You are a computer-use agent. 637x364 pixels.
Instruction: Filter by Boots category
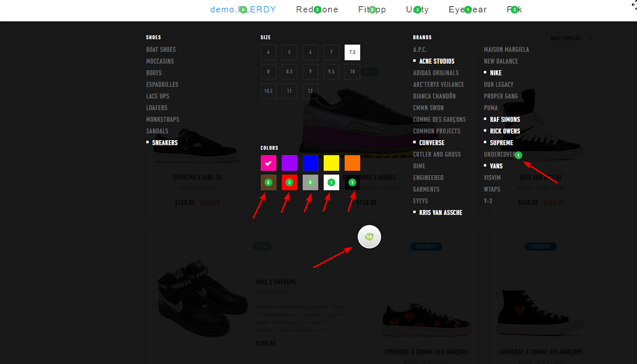(154, 73)
